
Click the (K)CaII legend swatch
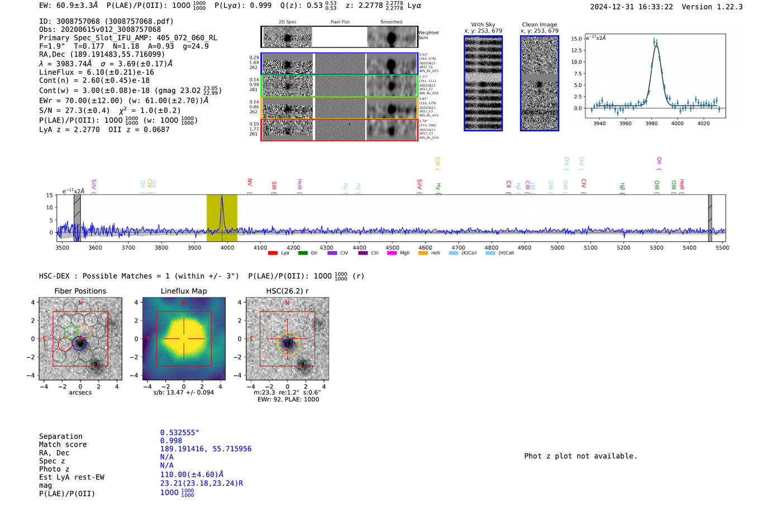pyautogui.click(x=454, y=253)
